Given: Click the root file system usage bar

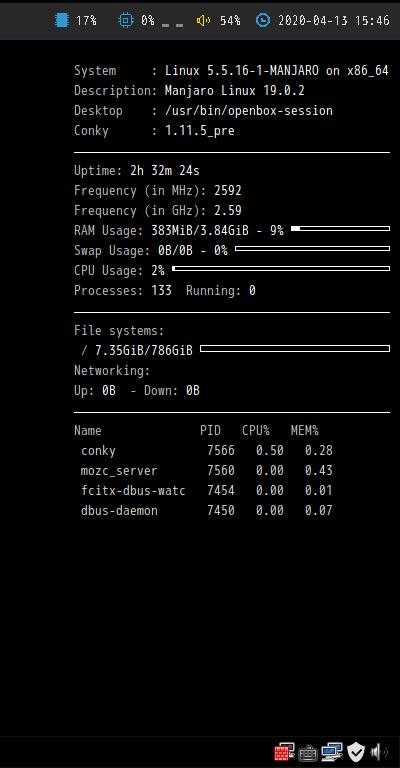Looking at the screenshot, I should click(x=295, y=348).
